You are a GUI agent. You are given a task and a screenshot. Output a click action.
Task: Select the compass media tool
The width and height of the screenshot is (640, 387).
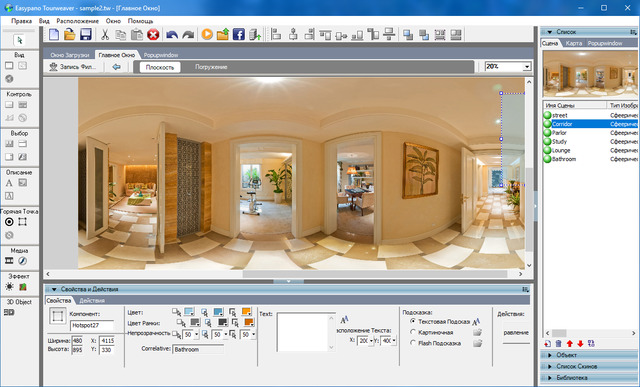22,261
